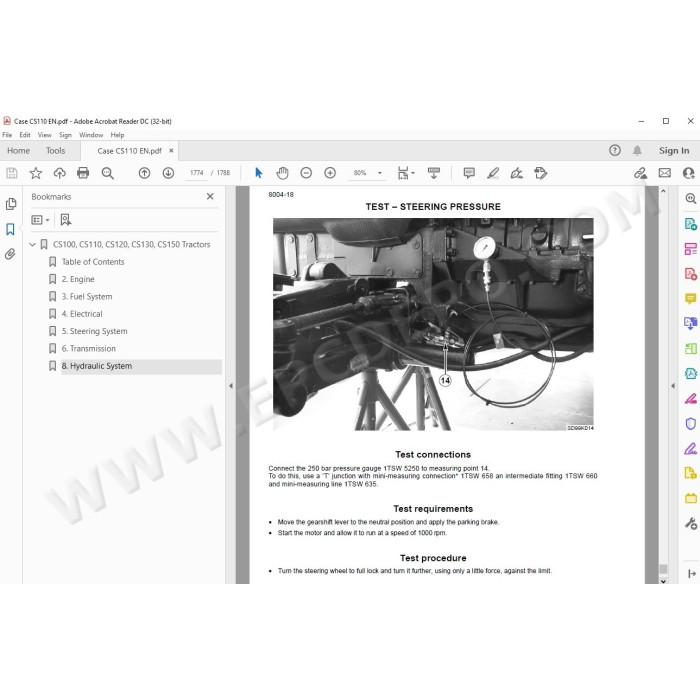
Task: Share a link to file
Action: [x=641, y=173]
